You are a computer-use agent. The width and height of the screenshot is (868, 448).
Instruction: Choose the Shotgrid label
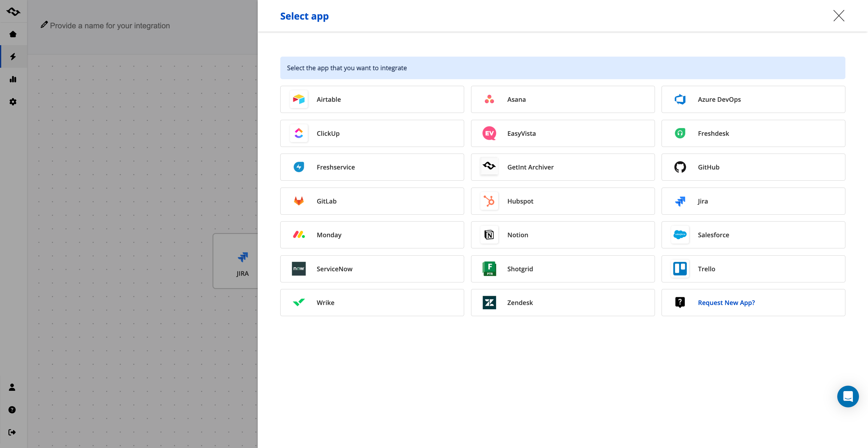click(520, 269)
